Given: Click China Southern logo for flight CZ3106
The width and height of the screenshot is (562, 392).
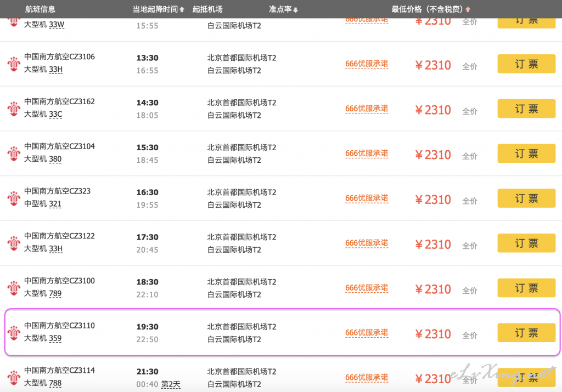Looking at the screenshot, I should pyautogui.click(x=14, y=64).
